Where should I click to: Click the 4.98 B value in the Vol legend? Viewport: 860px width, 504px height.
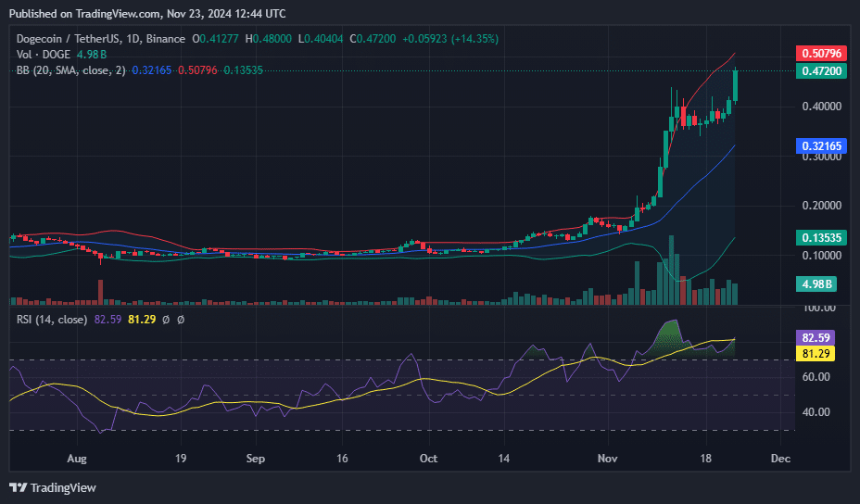point(92,55)
